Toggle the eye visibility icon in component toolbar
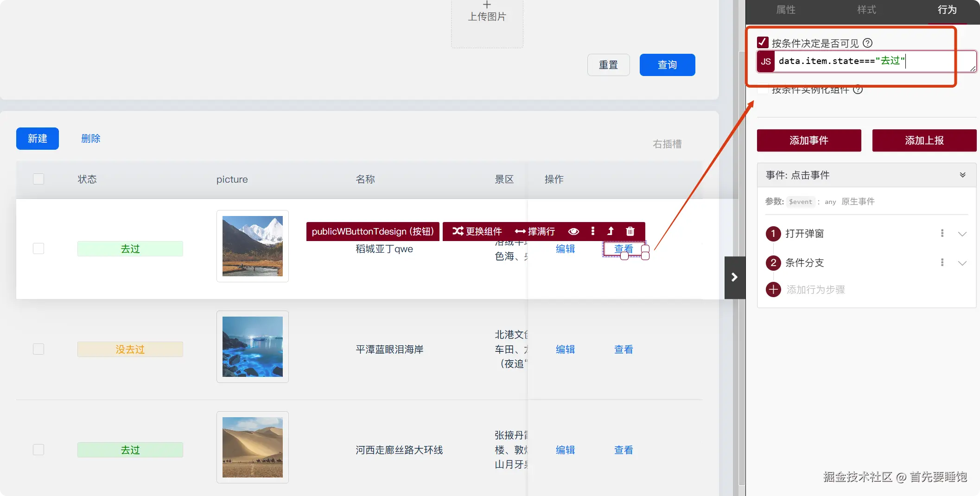Viewport: 980px width, 496px height. pos(573,231)
